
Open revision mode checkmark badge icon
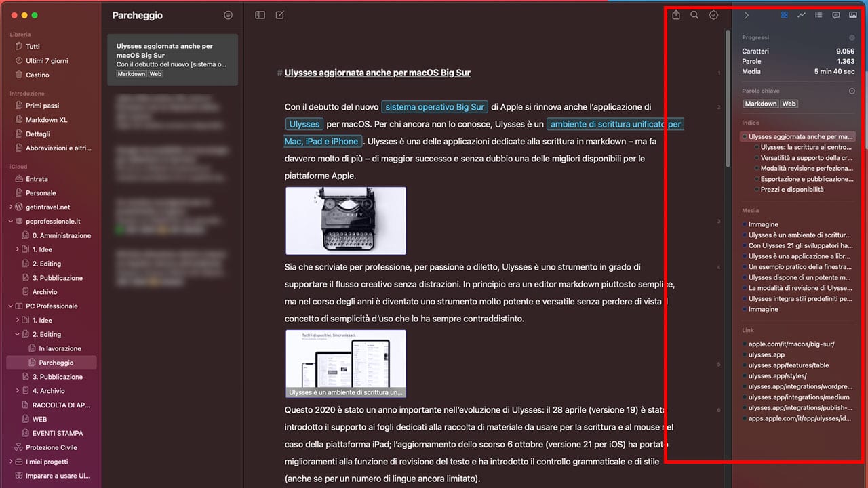(713, 15)
